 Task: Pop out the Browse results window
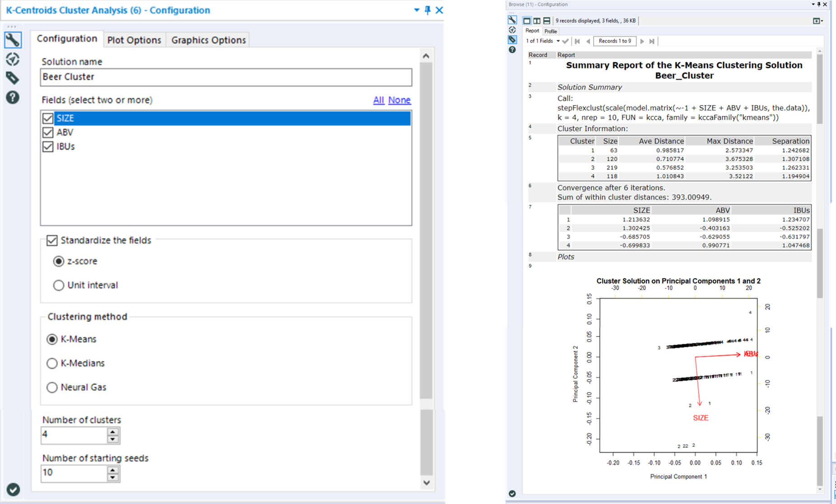tap(816, 20)
